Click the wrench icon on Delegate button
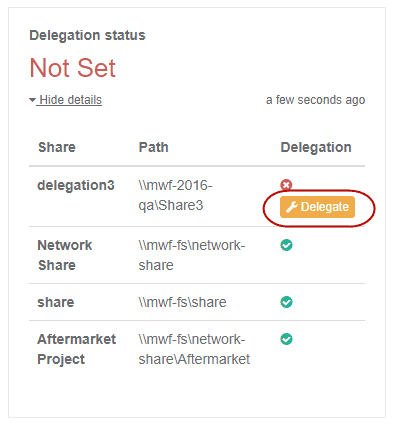Image resolution: width=402 pixels, height=440 pixels. 292,207
